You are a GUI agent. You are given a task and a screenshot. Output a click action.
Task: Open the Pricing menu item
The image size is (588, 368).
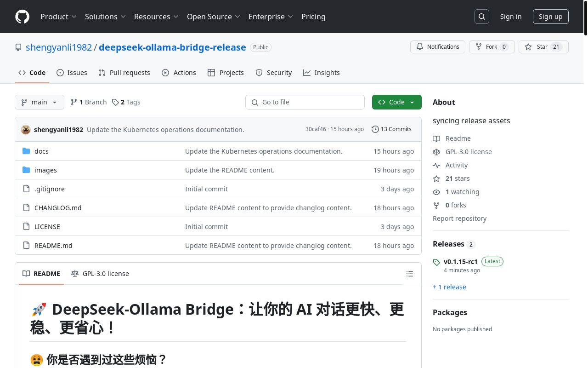click(x=313, y=17)
